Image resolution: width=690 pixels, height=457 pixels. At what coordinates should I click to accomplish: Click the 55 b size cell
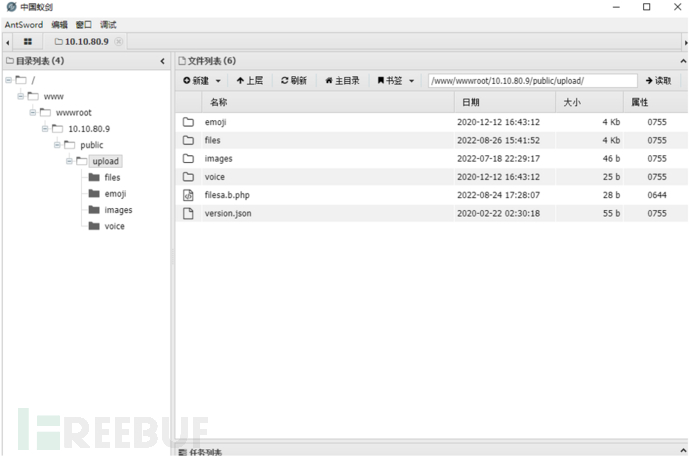(611, 213)
